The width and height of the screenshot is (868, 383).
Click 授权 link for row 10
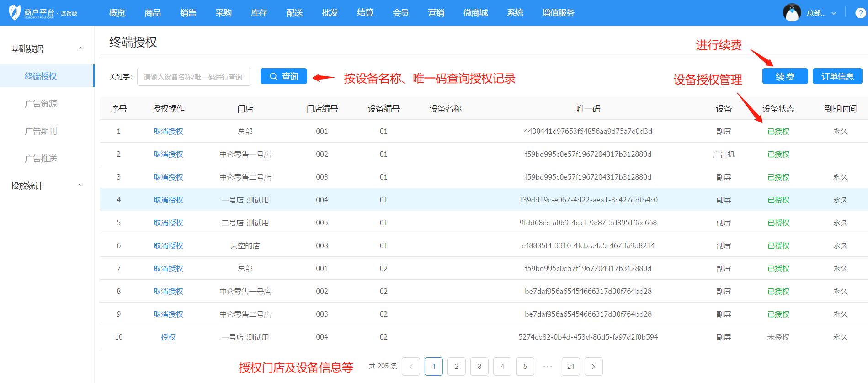coord(168,337)
